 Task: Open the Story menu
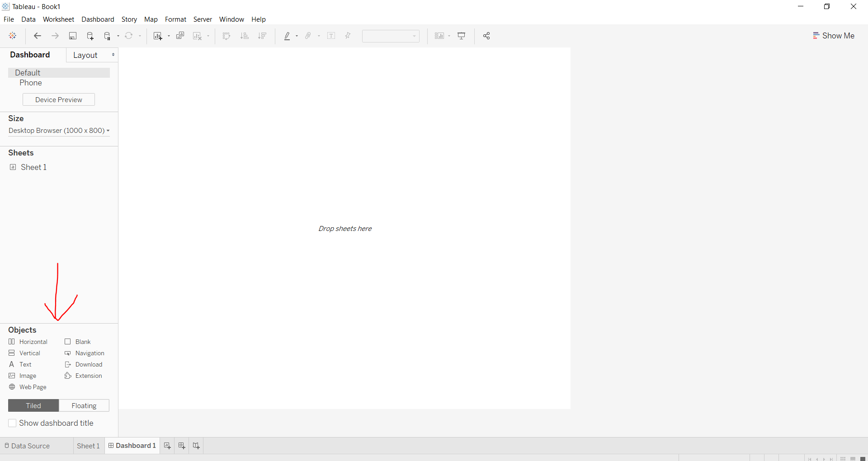[129, 19]
